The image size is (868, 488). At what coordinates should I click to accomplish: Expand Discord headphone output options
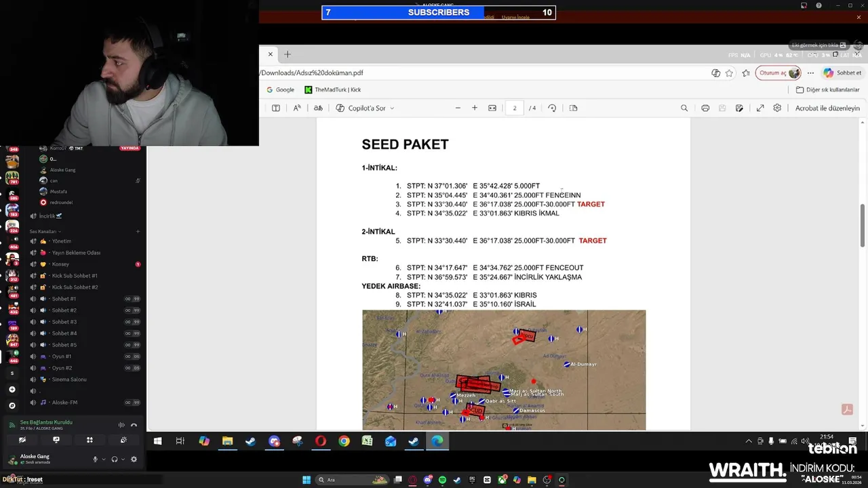pyautogui.click(x=123, y=460)
